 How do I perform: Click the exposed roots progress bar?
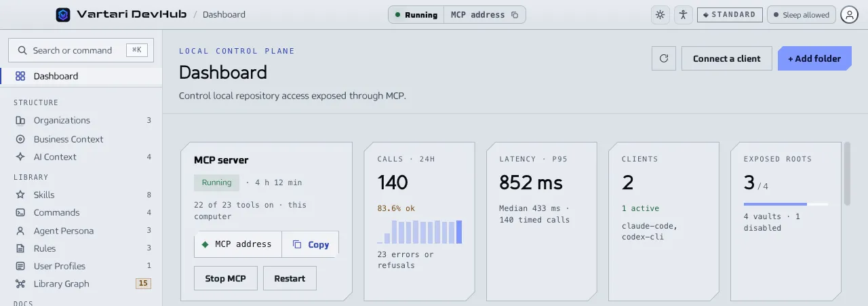point(786,204)
